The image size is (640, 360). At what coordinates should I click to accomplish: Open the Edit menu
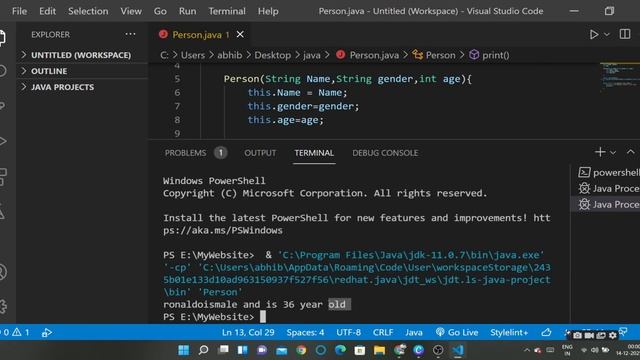pos(47,11)
